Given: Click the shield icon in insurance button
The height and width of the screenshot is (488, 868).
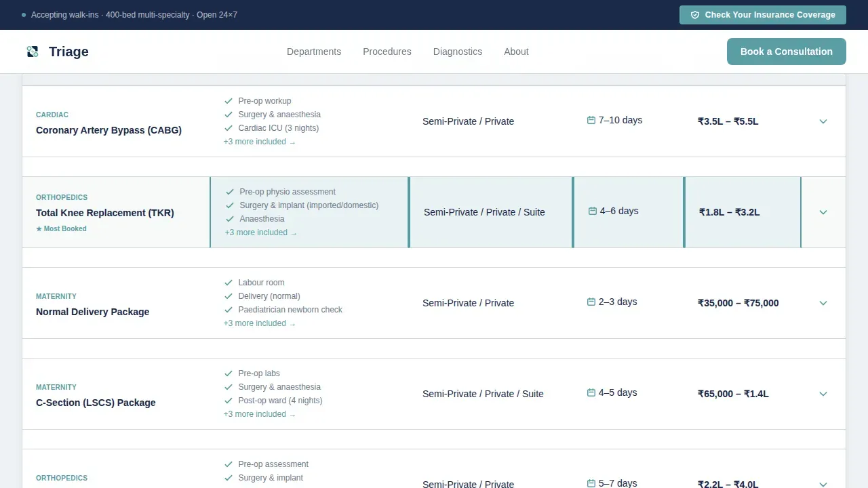Looking at the screenshot, I should tap(695, 15).
